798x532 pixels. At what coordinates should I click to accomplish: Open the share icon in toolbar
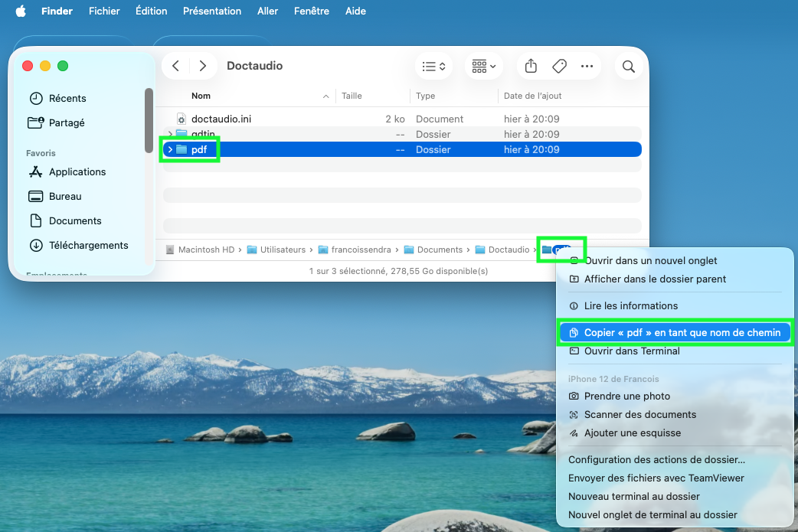pyautogui.click(x=531, y=66)
